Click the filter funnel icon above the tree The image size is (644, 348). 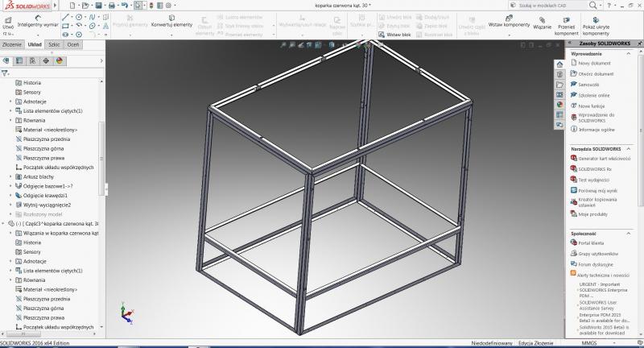coord(5,73)
